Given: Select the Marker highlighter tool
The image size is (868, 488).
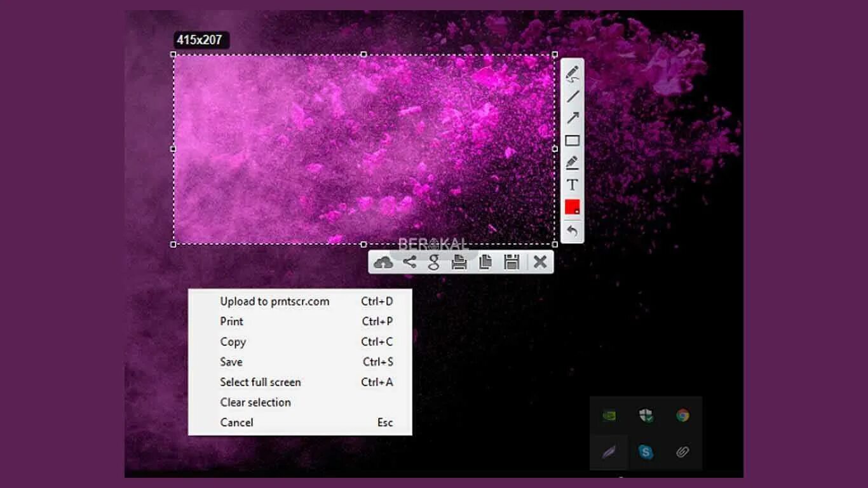Looking at the screenshot, I should [571, 163].
